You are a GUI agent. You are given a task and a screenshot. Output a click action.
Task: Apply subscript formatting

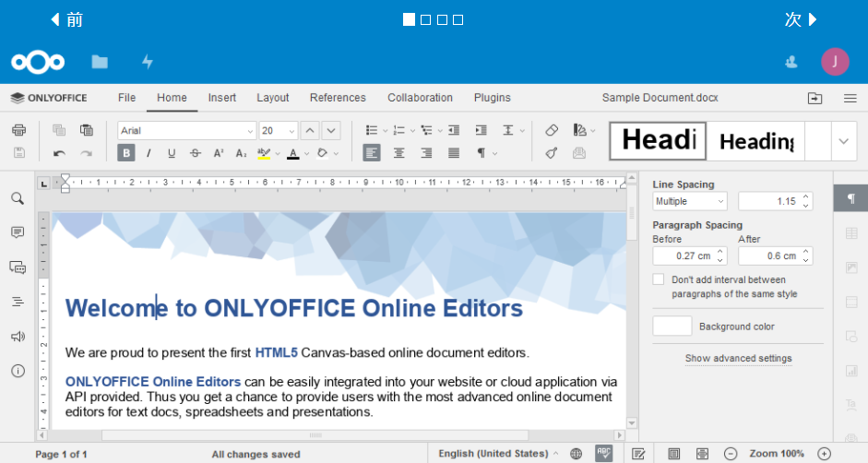click(x=242, y=153)
